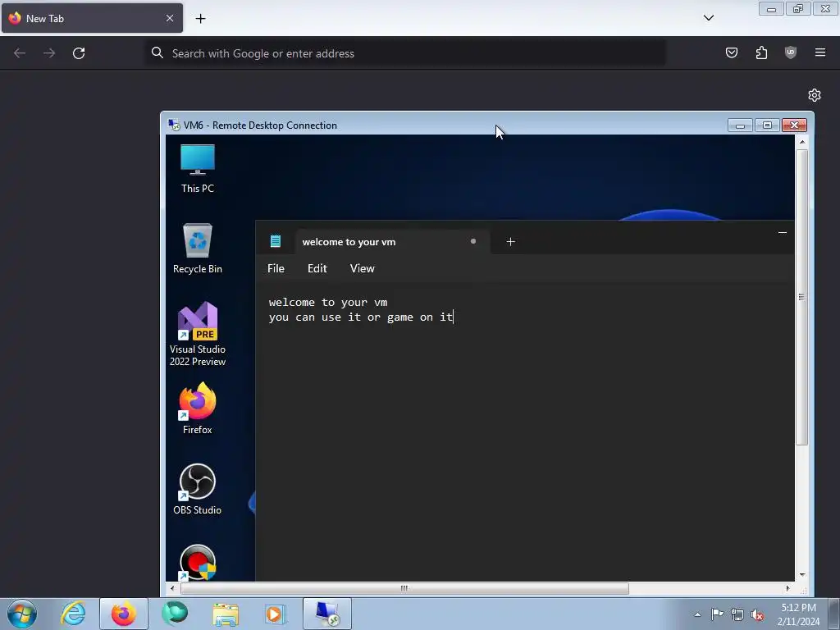Screen dimensions: 840x630
Task: Click the remote desktop horizontal scrollbar thumb
Action: click(x=404, y=588)
